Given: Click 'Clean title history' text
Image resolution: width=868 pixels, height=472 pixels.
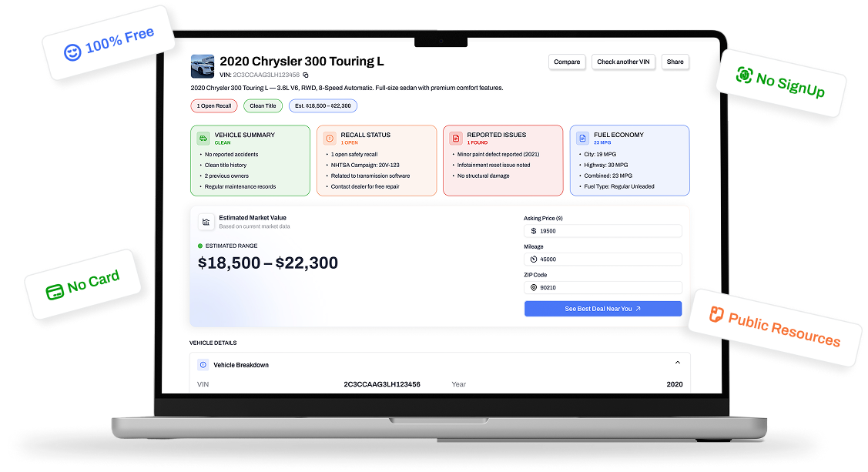Looking at the screenshot, I should [x=226, y=165].
